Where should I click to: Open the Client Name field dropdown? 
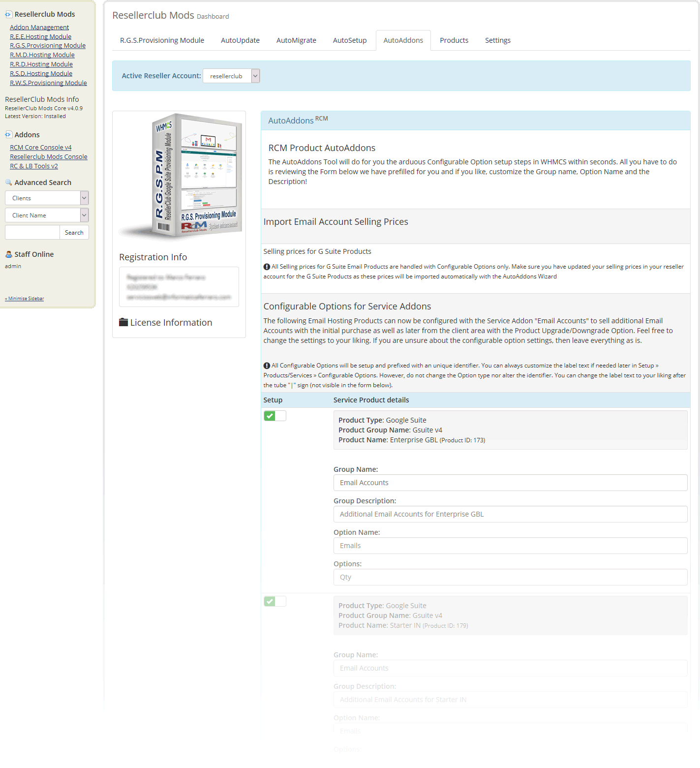click(47, 215)
